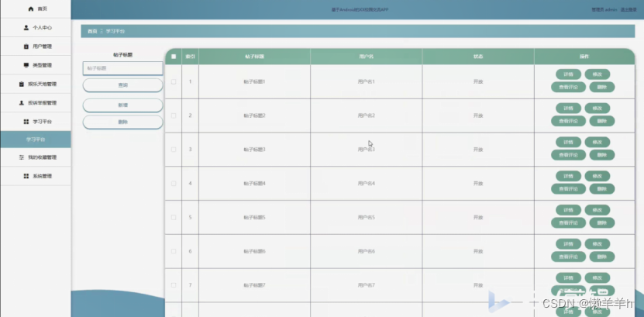The image size is (644, 317).
Task: Click the 用户名 column header
Action: click(x=366, y=57)
